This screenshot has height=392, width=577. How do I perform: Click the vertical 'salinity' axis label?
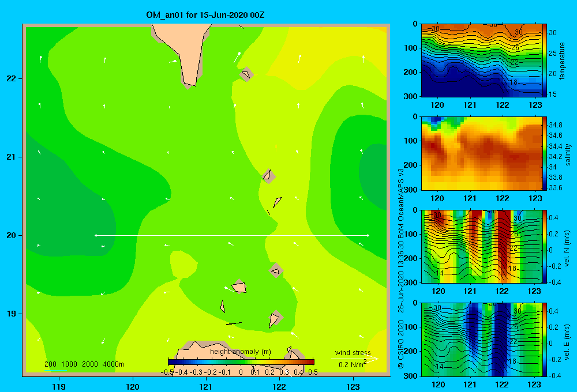coord(568,154)
